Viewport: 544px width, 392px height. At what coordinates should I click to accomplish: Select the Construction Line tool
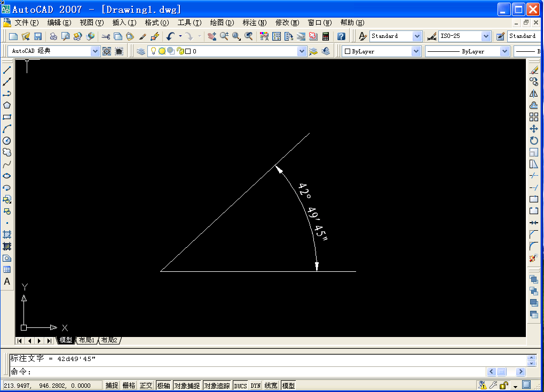[x=7, y=82]
